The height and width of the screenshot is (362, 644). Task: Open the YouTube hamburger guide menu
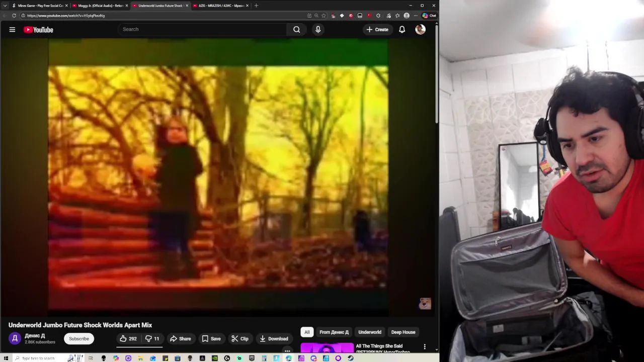[x=12, y=30]
